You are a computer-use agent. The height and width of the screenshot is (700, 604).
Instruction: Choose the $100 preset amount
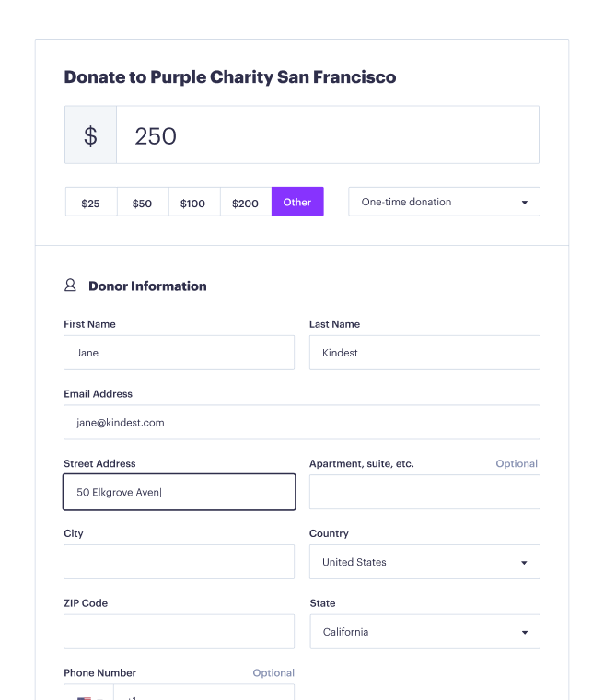(193, 203)
